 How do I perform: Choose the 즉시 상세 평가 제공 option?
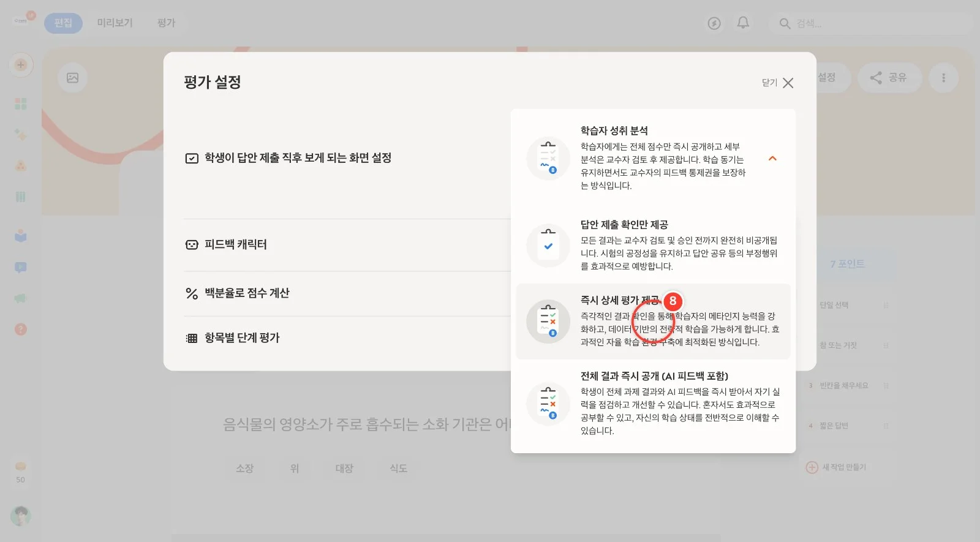tap(653, 321)
